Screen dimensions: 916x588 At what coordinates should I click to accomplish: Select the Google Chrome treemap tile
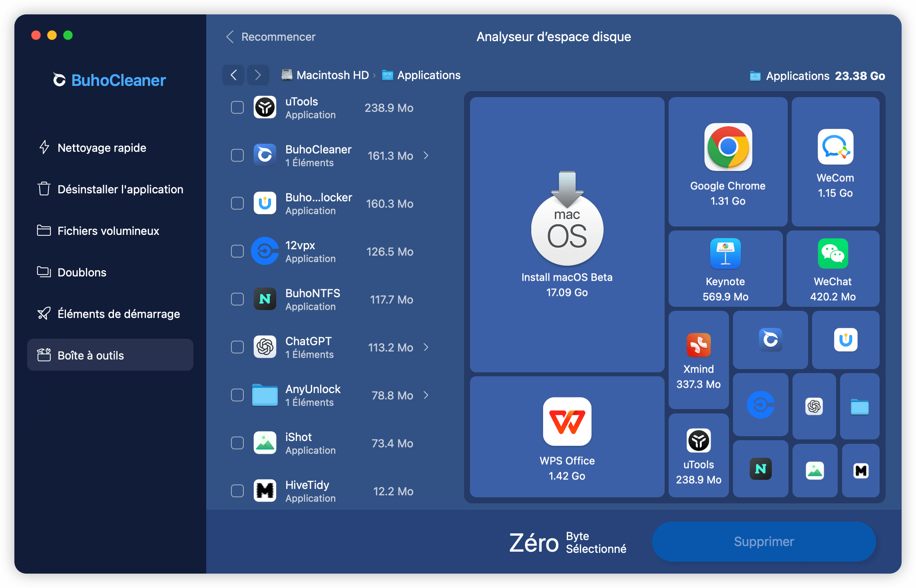pyautogui.click(x=728, y=162)
